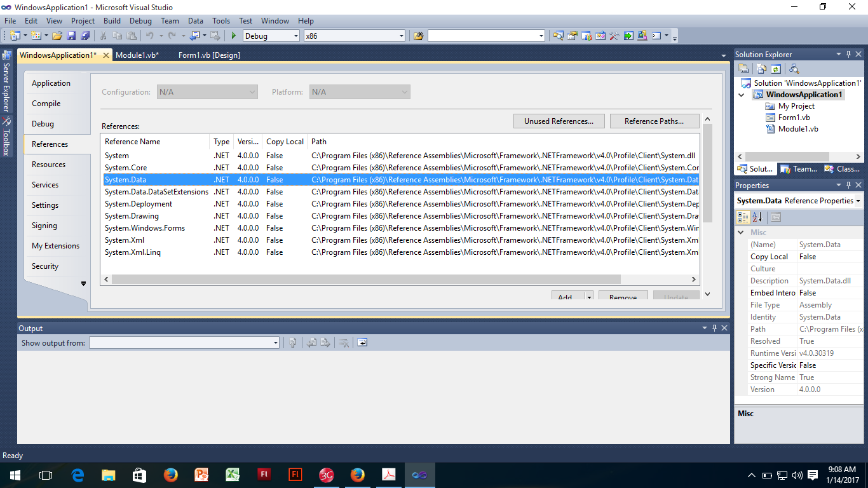The width and height of the screenshot is (868, 488).
Task: Switch to the Module1.vb* tab
Action: pos(137,55)
